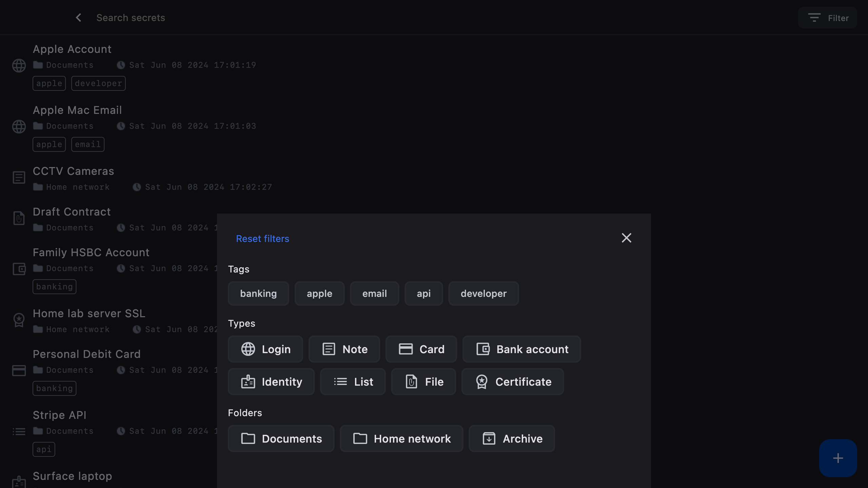Viewport: 868px width, 488px height.
Task: Enable the developer tag filter
Action: click(484, 293)
